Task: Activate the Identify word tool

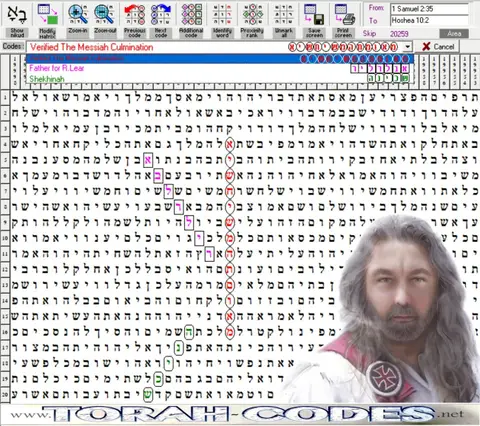Action: [222, 20]
